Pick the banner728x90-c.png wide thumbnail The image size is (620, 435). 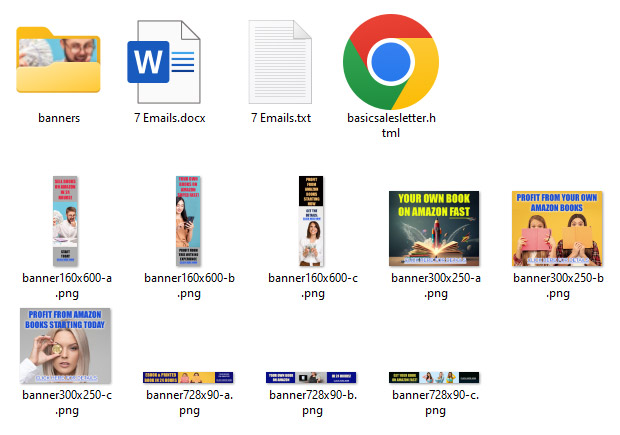click(x=433, y=377)
